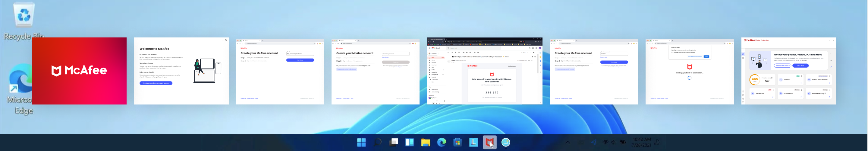Click 'Open McAfee' launcher button in dialog
The height and width of the screenshot is (151, 868).
(x=695, y=57)
